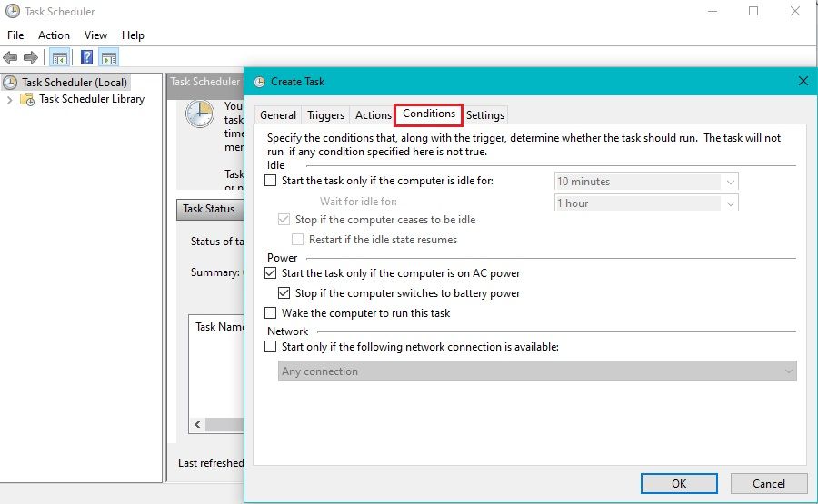
Task: Open the Action menu
Action: pyautogui.click(x=54, y=35)
